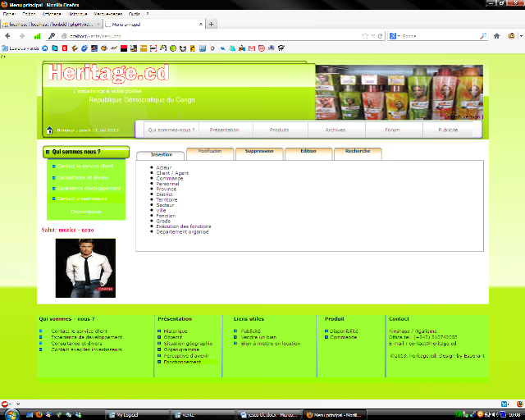Click the show desktop quick launch icon
Screen dimensions: 525x420
coord(30,414)
